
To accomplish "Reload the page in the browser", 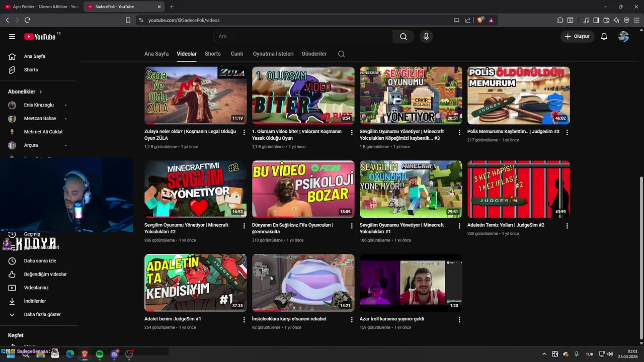I will (27, 20).
